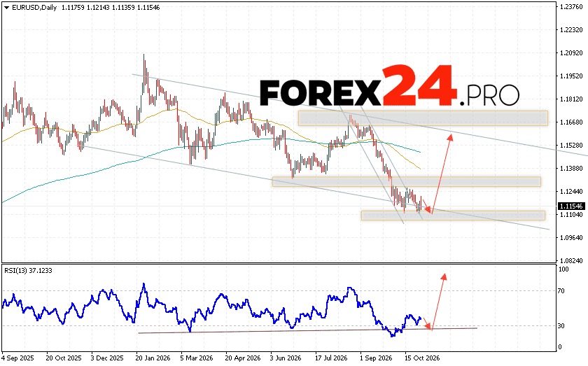Click the 1.18120 price scale value

pyautogui.click(x=571, y=99)
